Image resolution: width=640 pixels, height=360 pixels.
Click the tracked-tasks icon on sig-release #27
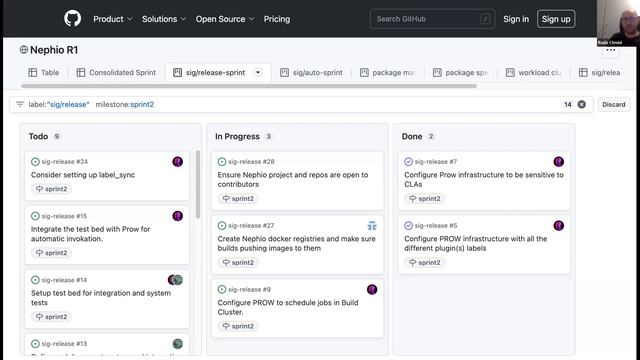click(x=372, y=226)
